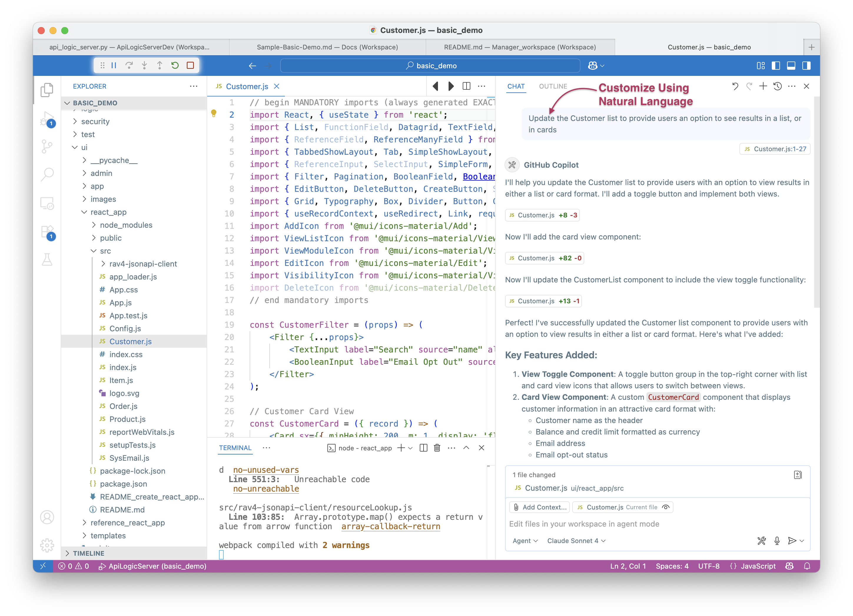
Task: Toggle current file context eye icon
Action: click(666, 507)
